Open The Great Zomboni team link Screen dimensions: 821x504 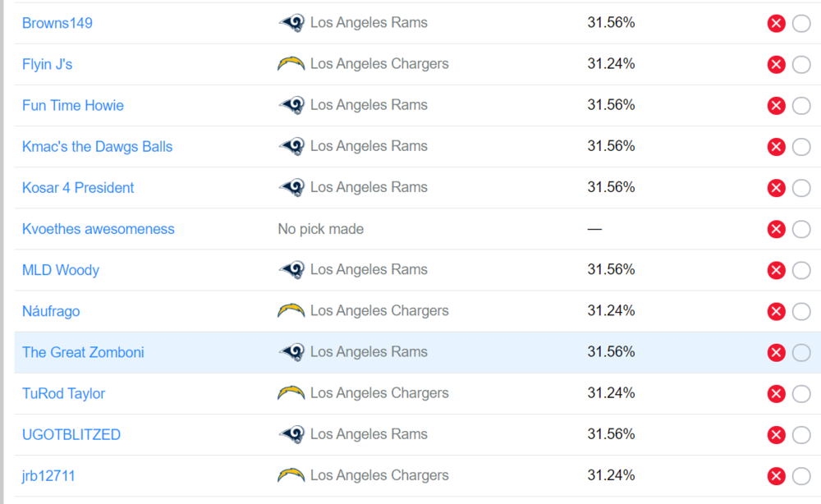(83, 352)
